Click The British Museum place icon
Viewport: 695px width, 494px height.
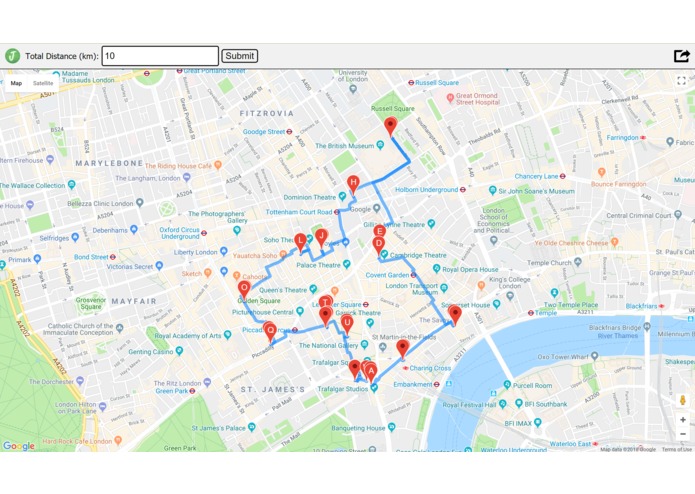380,145
